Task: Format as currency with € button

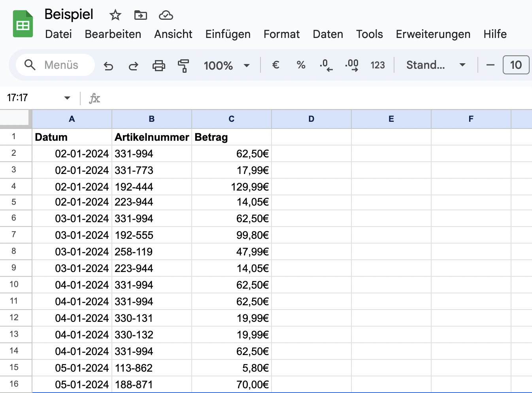Action: tap(276, 65)
